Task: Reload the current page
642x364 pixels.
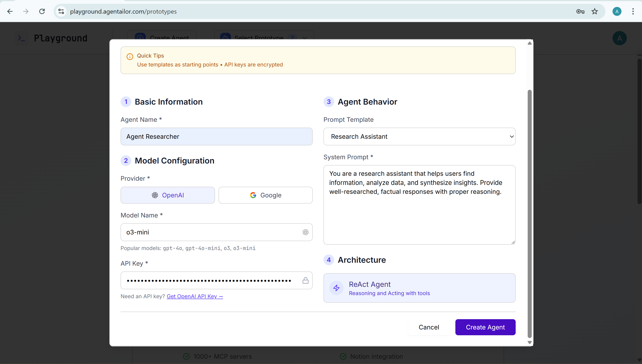Action: (42, 12)
